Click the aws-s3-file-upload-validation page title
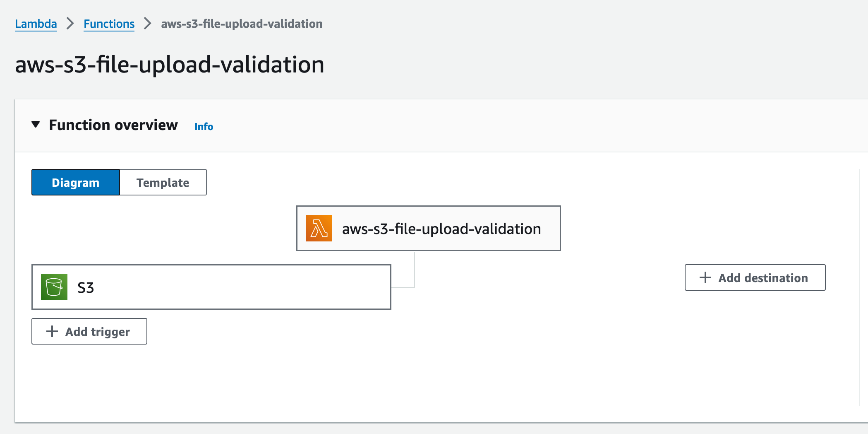Image resolution: width=868 pixels, height=434 pixels. [170, 65]
